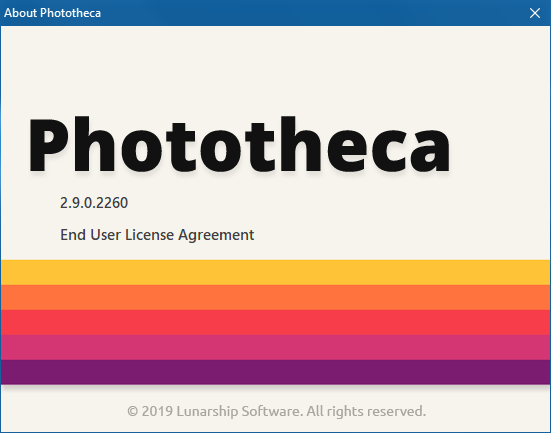551x433 pixels.
Task: Select the version number 2.9.0.2260
Action: [x=94, y=203]
